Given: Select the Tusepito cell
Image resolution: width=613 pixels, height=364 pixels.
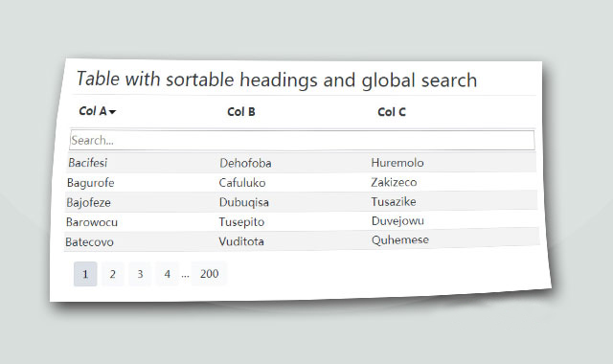Looking at the screenshot, I should (x=241, y=222).
